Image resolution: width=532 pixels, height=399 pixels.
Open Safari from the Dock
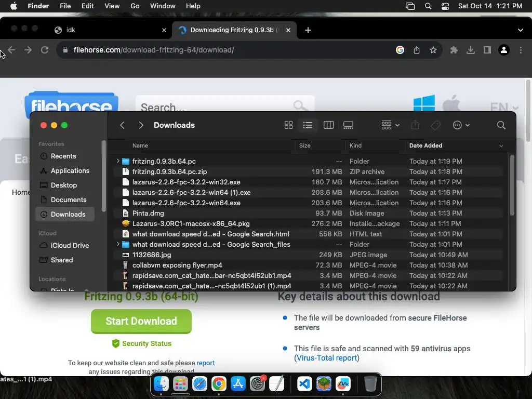pos(199,384)
